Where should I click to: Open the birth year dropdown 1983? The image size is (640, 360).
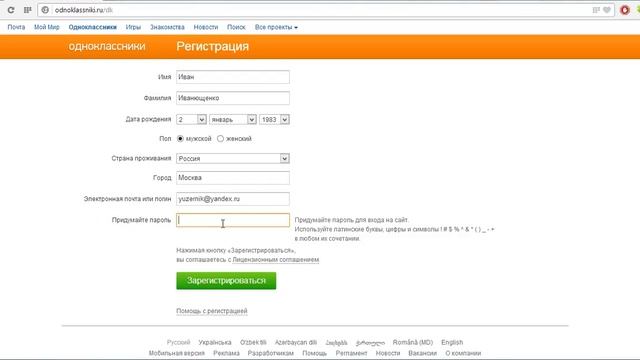(x=274, y=119)
